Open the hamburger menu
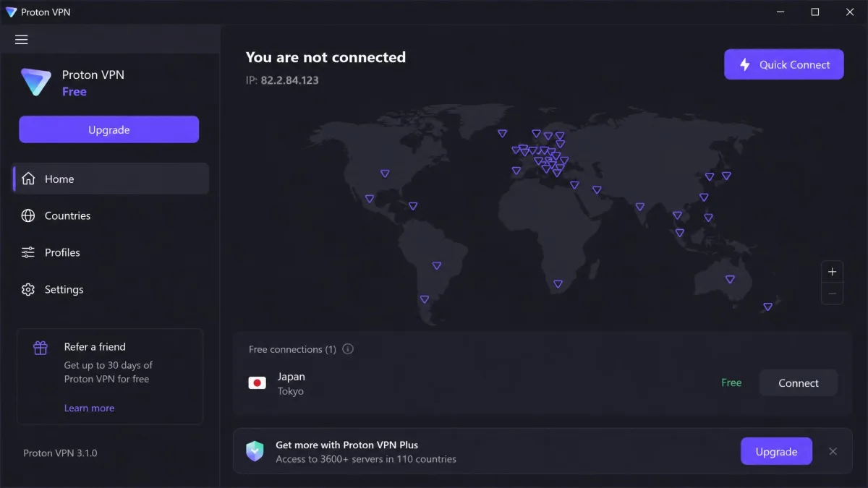Image resolution: width=868 pixels, height=488 pixels. click(x=22, y=40)
